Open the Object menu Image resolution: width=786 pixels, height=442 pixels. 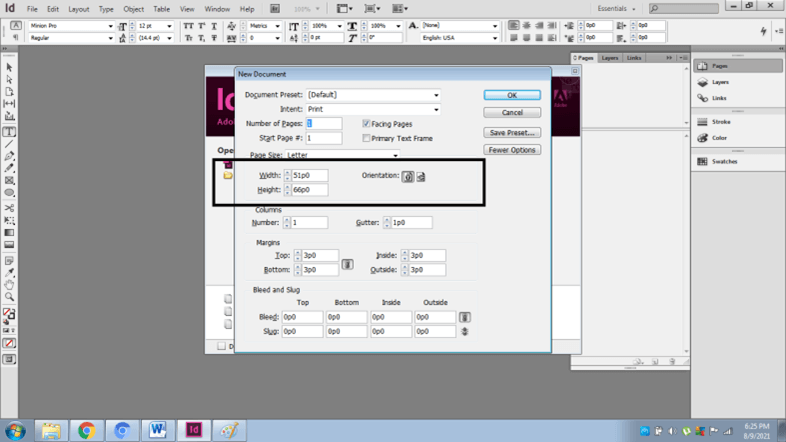134,9
